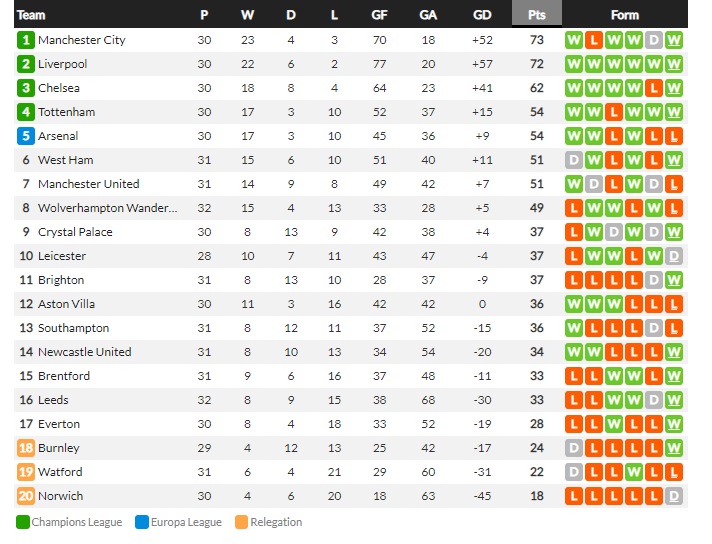Sort the table by GF column header
The height and width of the screenshot is (544, 712).
[x=379, y=15]
